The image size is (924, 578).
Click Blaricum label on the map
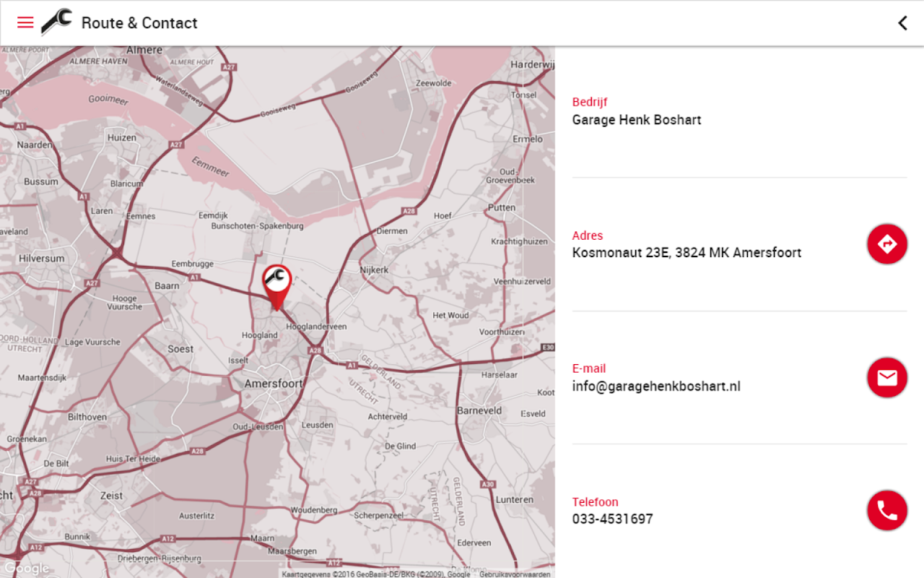126,184
